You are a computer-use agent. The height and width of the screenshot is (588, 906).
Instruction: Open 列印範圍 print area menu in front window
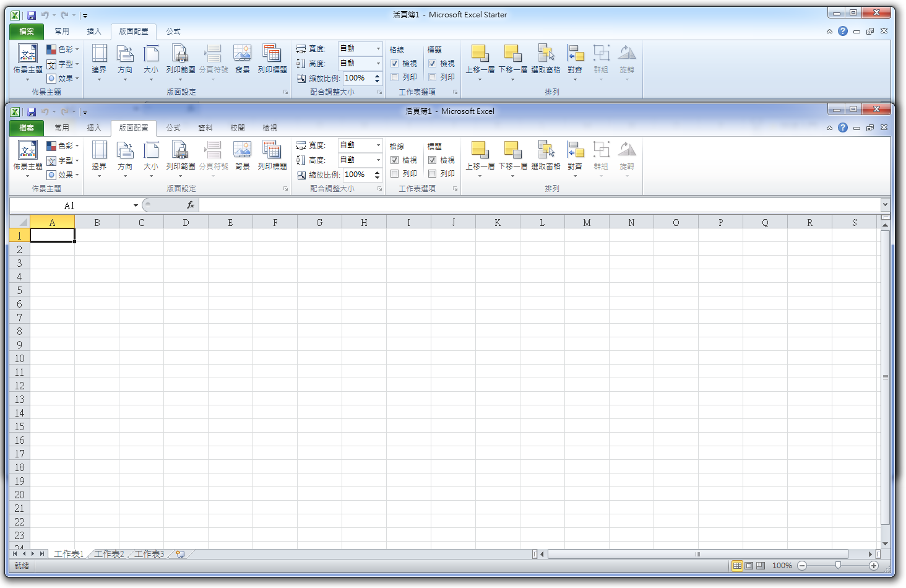tap(181, 158)
